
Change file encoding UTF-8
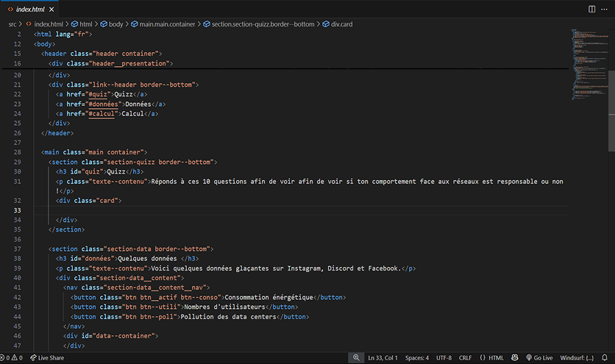(x=444, y=357)
